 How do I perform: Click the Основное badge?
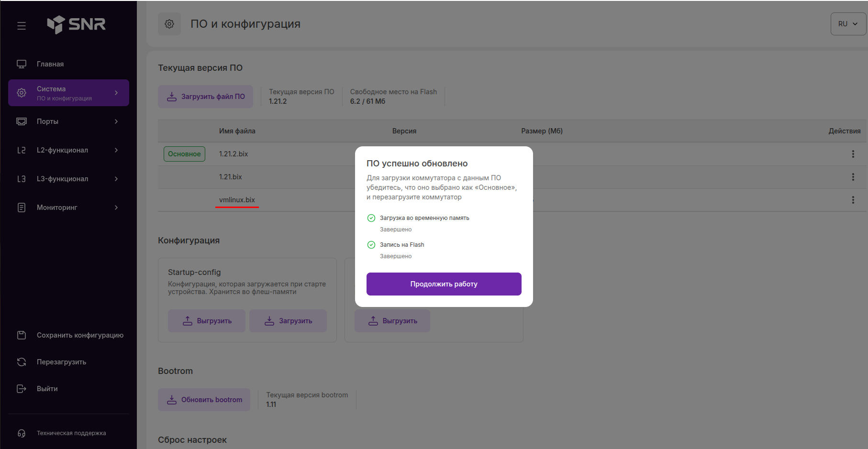pos(184,154)
